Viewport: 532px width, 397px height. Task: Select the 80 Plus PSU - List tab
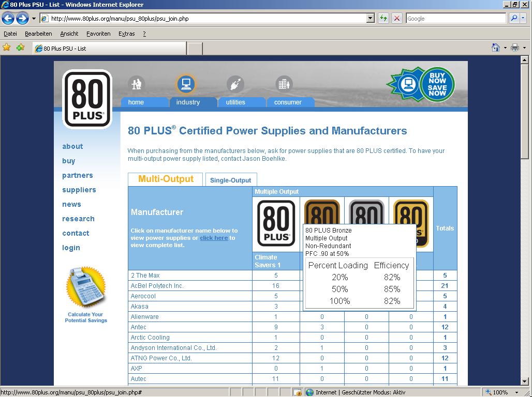109,48
